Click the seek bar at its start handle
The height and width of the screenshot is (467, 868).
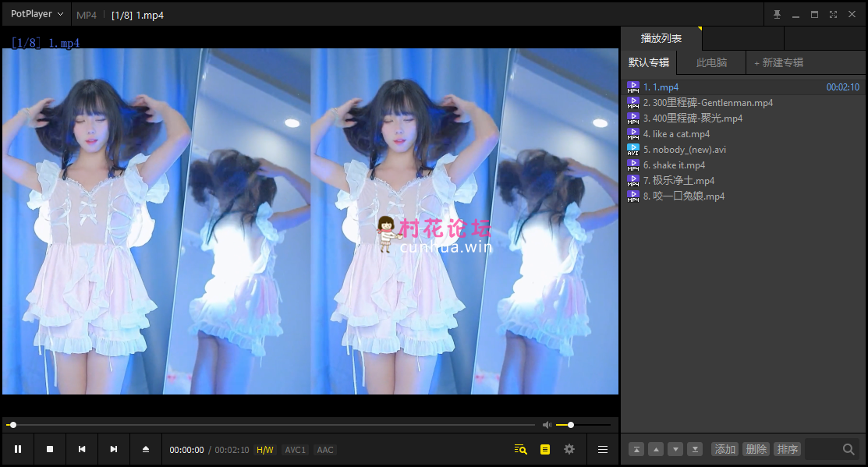12,425
